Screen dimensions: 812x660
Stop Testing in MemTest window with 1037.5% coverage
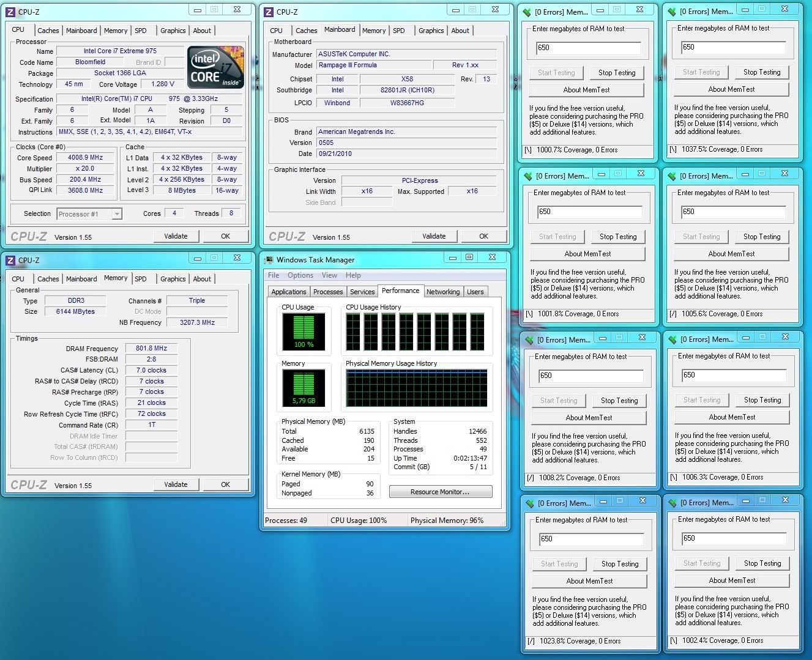(x=762, y=72)
